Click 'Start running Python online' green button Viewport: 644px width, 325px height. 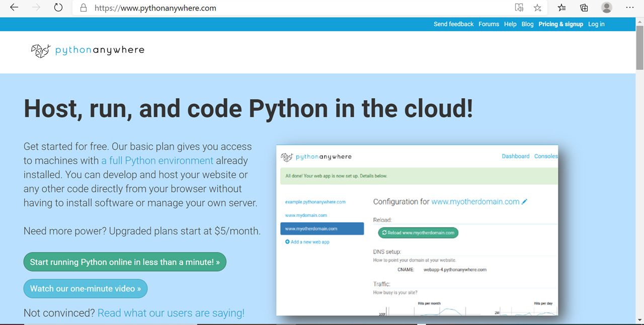pyautogui.click(x=125, y=262)
